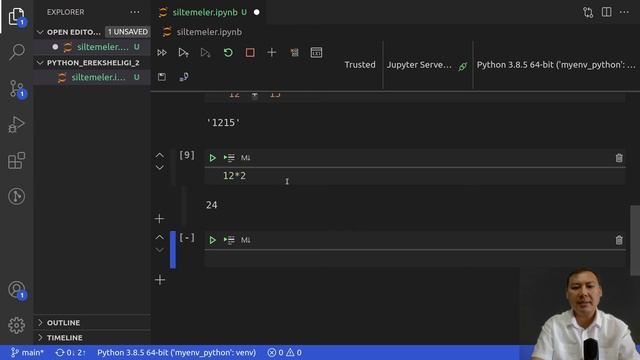Open the Source Control view

click(16, 88)
